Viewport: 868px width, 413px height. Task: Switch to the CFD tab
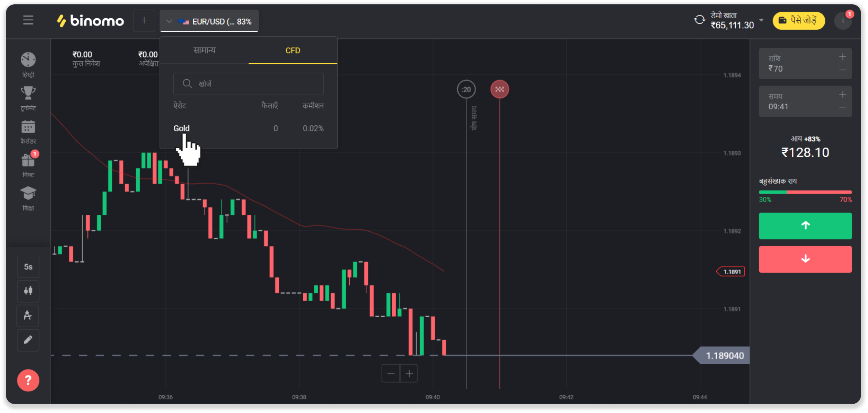[292, 51]
